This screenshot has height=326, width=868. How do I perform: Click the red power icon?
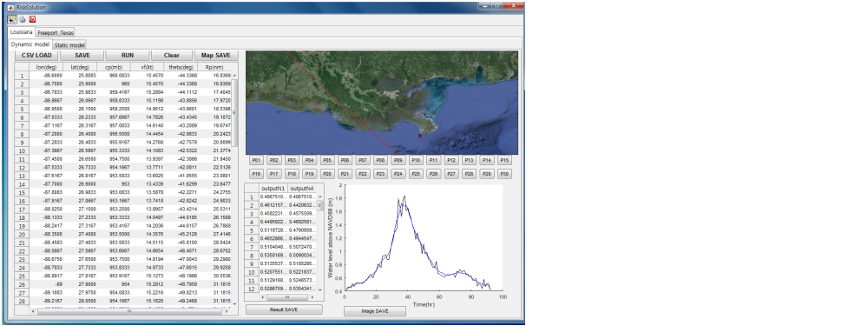[x=32, y=19]
